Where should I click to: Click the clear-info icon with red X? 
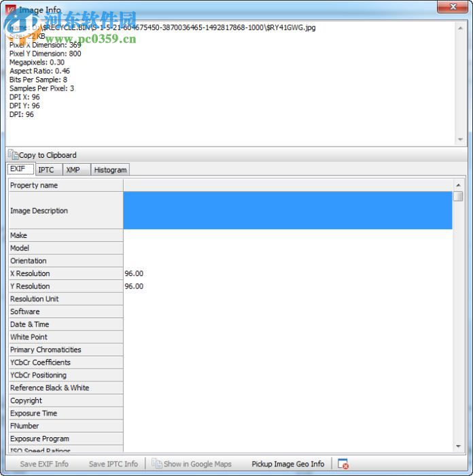[x=343, y=464]
